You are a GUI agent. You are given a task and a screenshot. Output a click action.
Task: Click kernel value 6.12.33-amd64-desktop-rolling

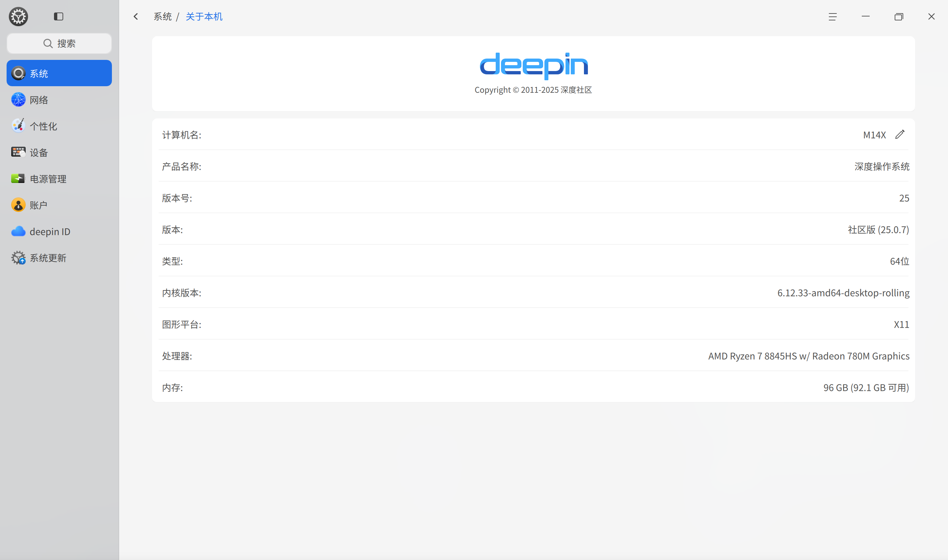click(843, 293)
